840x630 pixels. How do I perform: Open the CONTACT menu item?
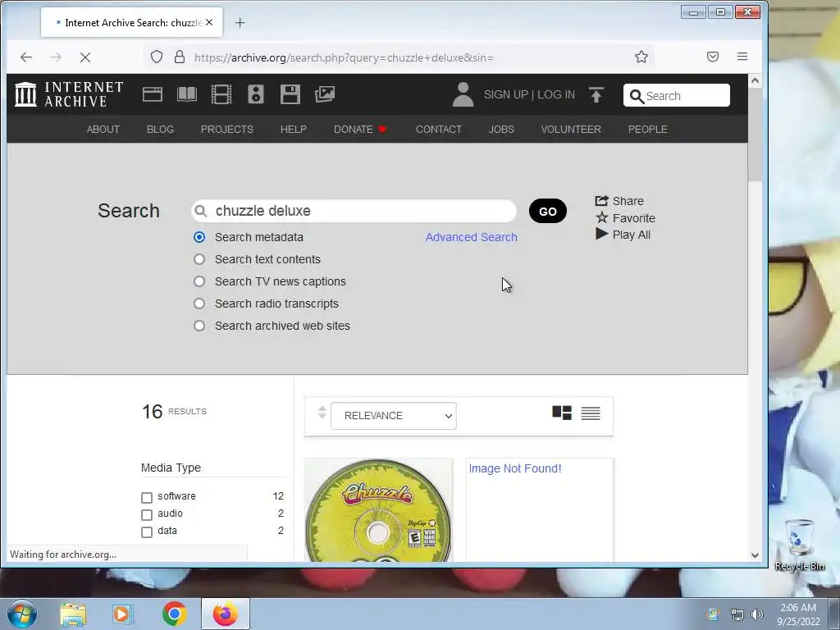pyautogui.click(x=439, y=129)
